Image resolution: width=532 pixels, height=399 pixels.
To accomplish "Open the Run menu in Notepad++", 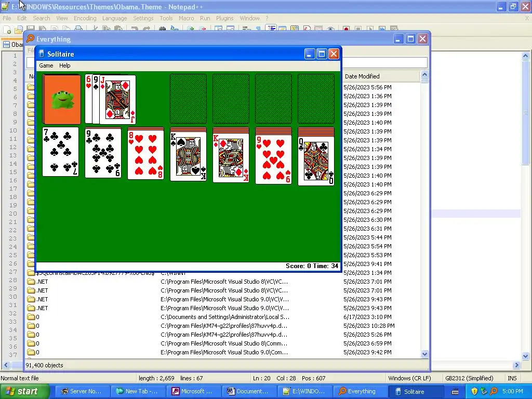I will pos(205,18).
